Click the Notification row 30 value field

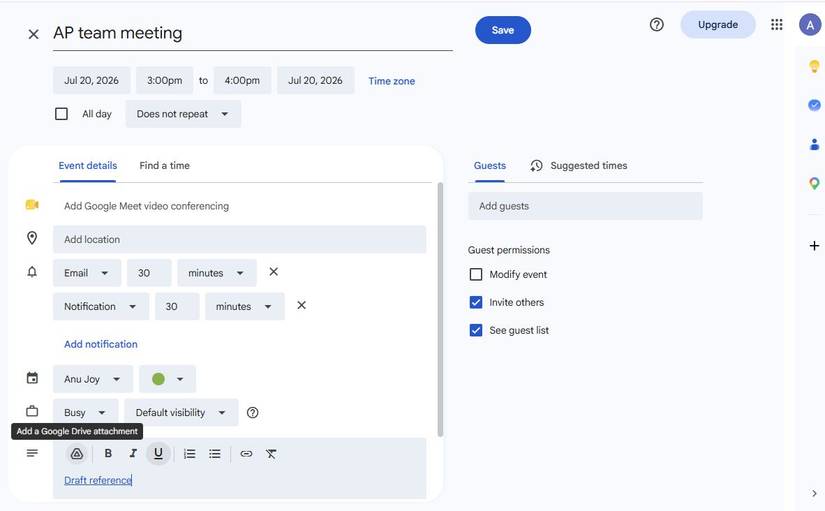pyautogui.click(x=177, y=306)
